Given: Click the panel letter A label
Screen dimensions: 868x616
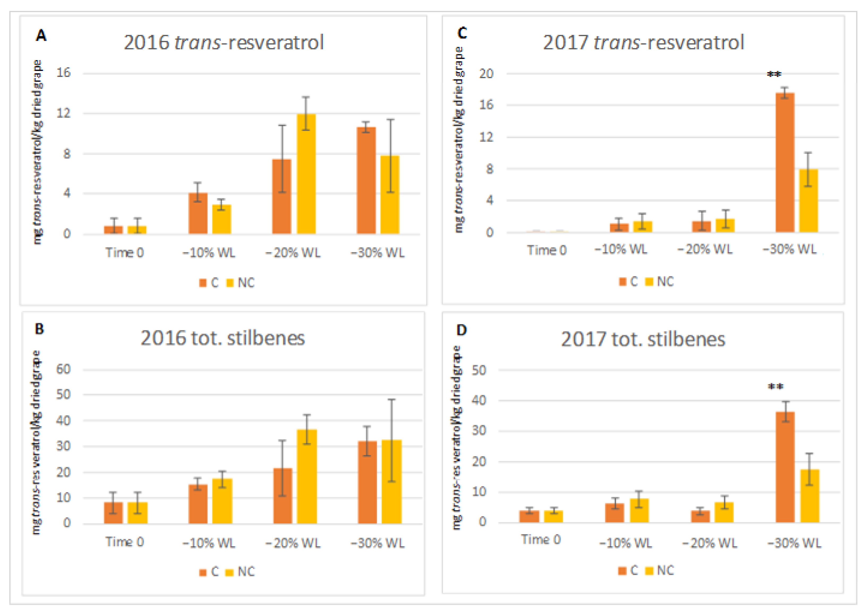Looking at the screenshot, I should pyautogui.click(x=41, y=36).
